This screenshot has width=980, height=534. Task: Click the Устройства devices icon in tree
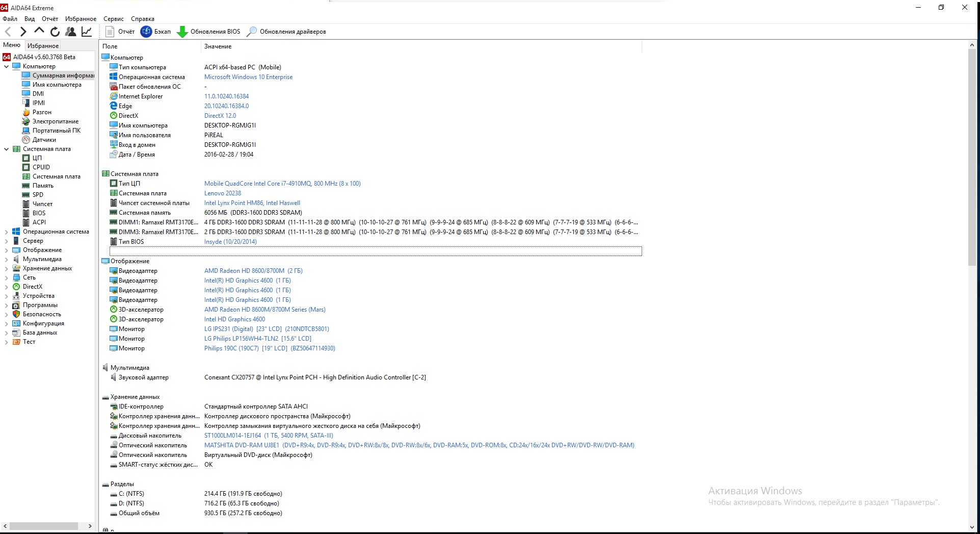[x=16, y=296]
